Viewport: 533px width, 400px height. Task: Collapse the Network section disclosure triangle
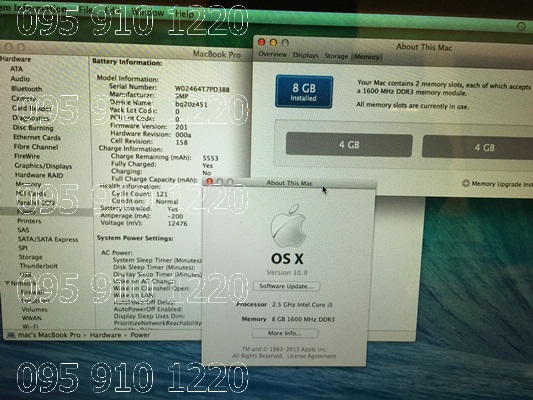point(7,283)
